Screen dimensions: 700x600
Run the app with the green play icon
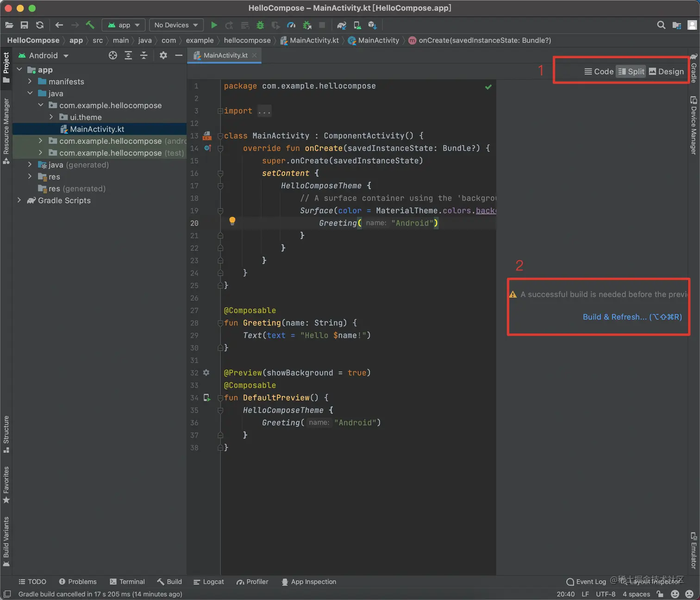pyautogui.click(x=214, y=25)
